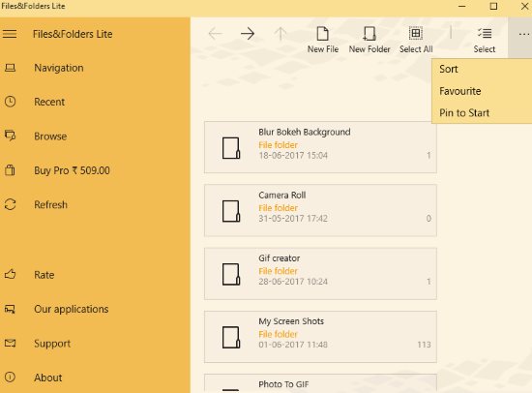Screen dimensions: 532x393
Task: Click Rate label in sidebar
Action: [x=44, y=275]
